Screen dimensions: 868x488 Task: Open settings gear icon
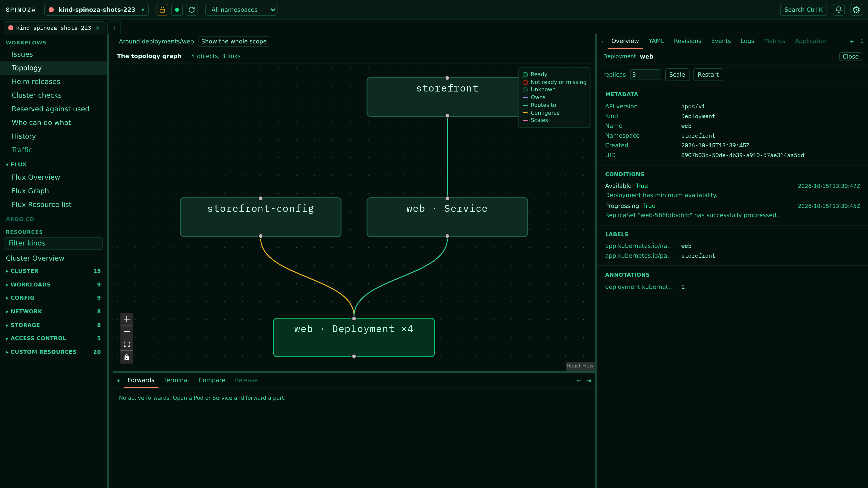856,10
